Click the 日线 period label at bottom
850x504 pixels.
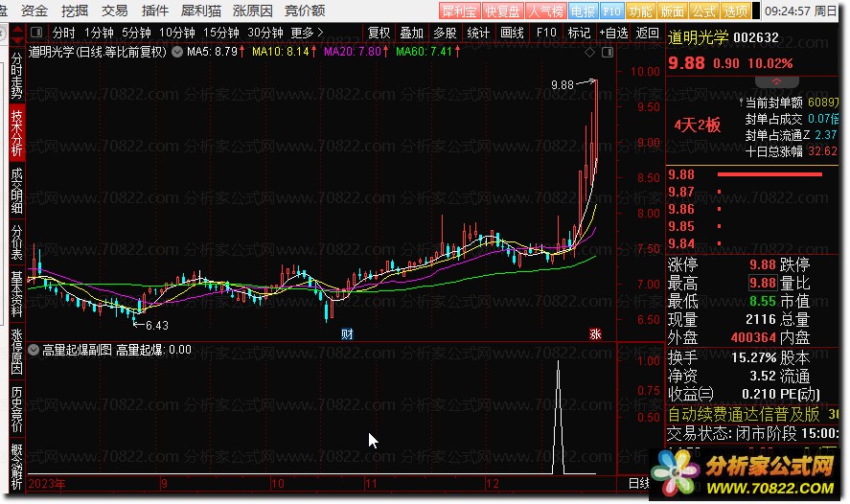pyautogui.click(x=638, y=483)
